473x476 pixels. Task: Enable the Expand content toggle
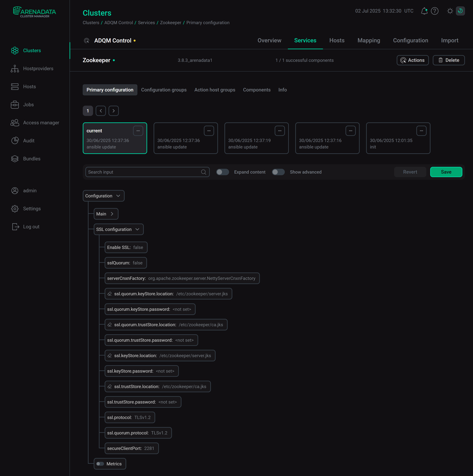point(223,172)
